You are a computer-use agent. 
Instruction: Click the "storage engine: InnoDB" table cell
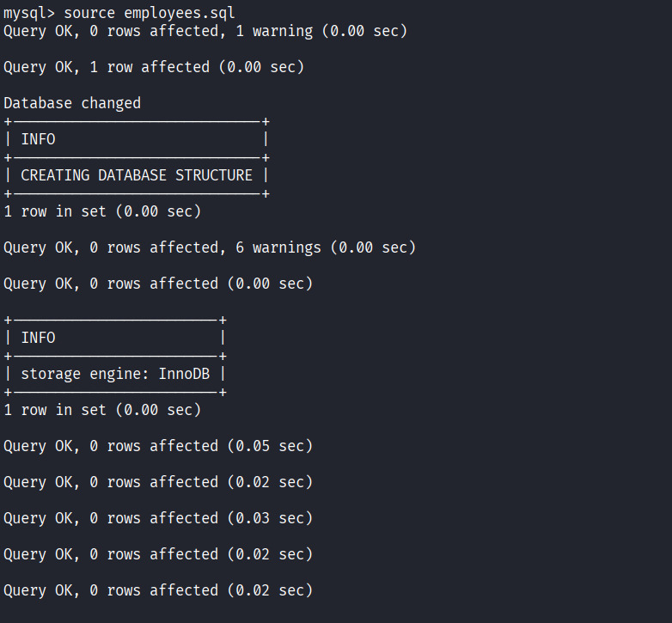tap(115, 374)
